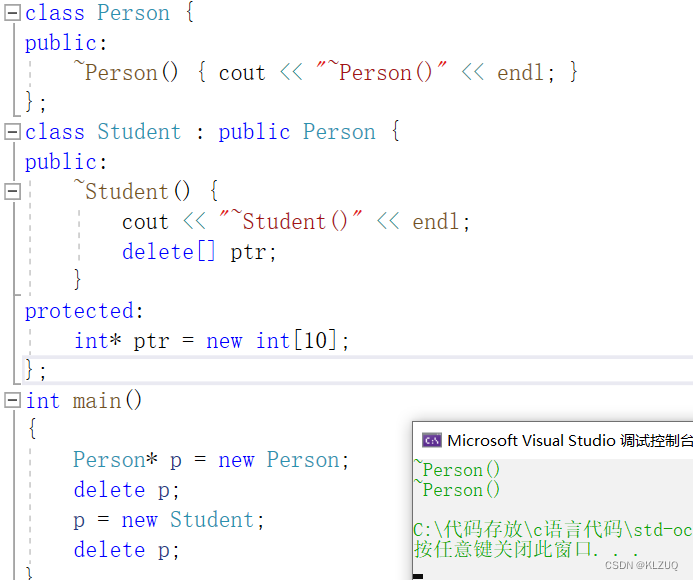
Task: Click the ~Person() destructor definition line
Action: click(x=326, y=72)
